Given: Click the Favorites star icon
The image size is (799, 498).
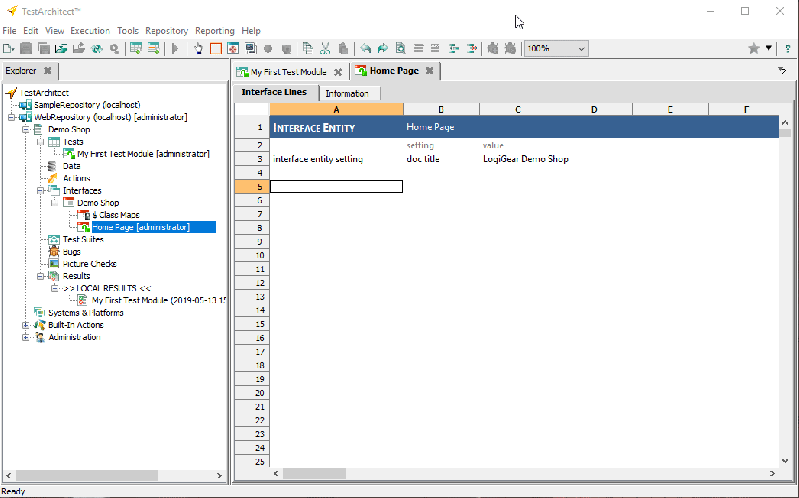Looking at the screenshot, I should 754,48.
